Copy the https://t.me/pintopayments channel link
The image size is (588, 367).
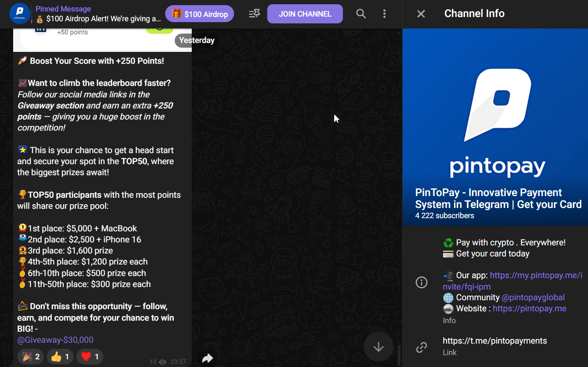pos(495,341)
